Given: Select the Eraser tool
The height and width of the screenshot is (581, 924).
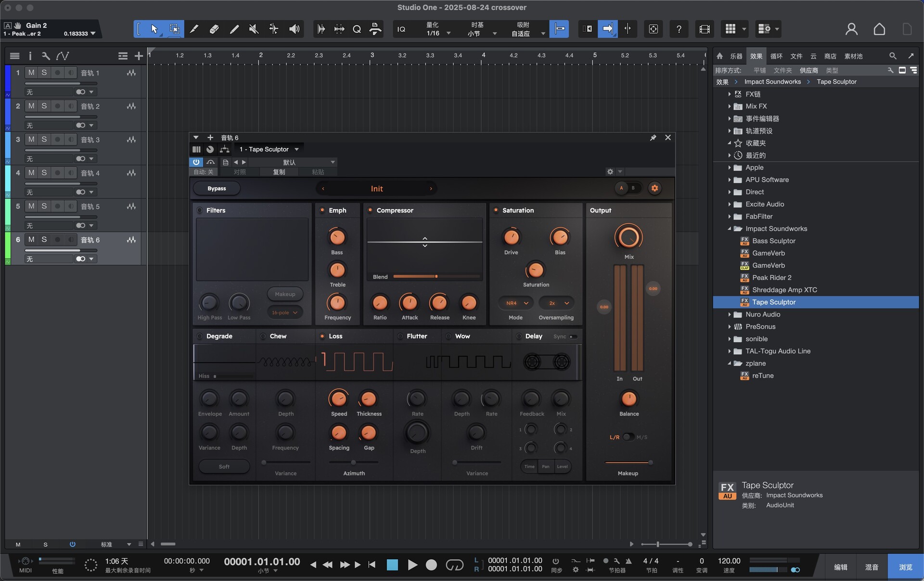Looking at the screenshot, I should (x=214, y=29).
